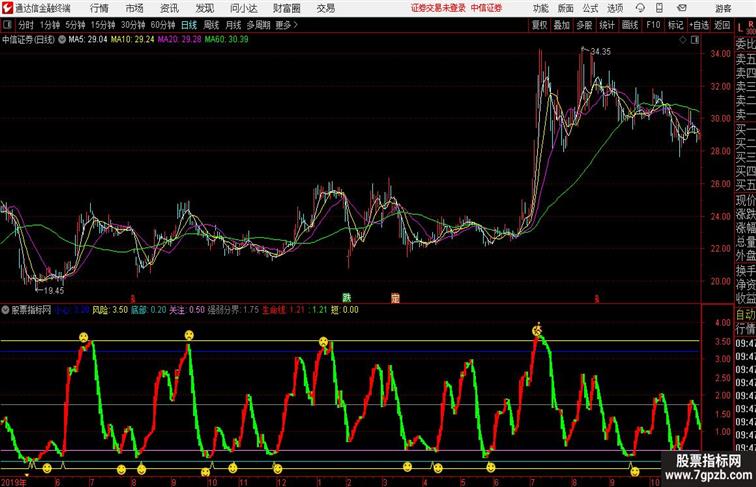756x487 pixels.
Task: Click the 复权 toolbar button
Action: (x=539, y=25)
